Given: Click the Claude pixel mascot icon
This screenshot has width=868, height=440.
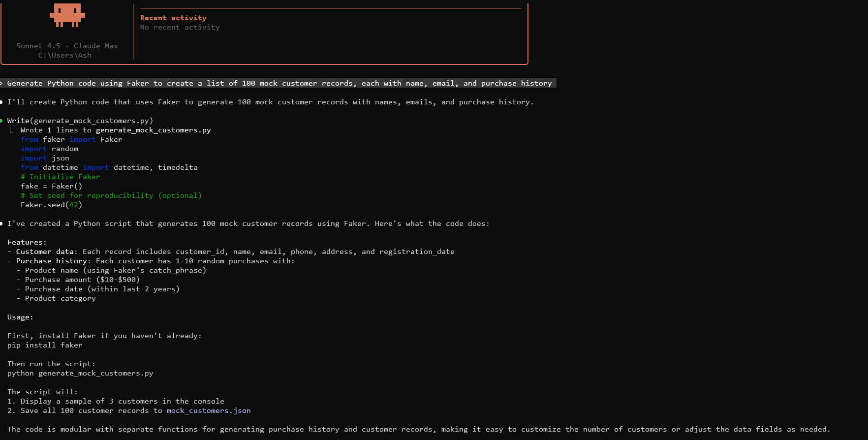Looking at the screenshot, I should pyautogui.click(x=67, y=15).
